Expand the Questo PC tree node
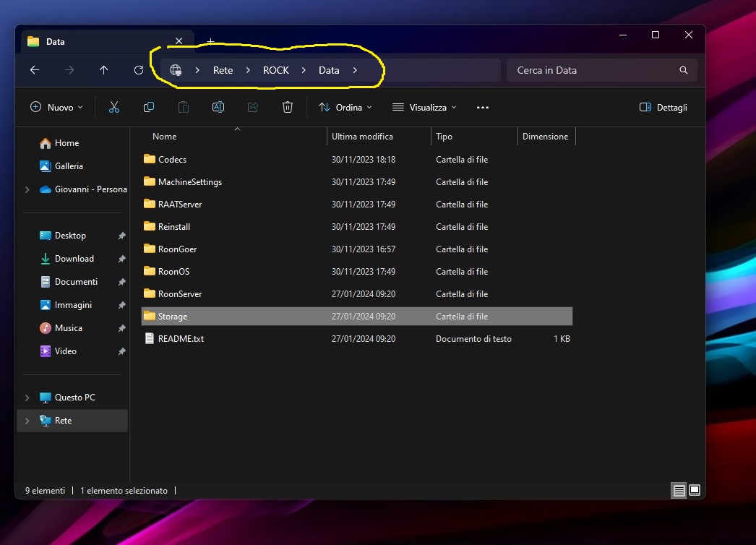The width and height of the screenshot is (756, 545). click(27, 398)
